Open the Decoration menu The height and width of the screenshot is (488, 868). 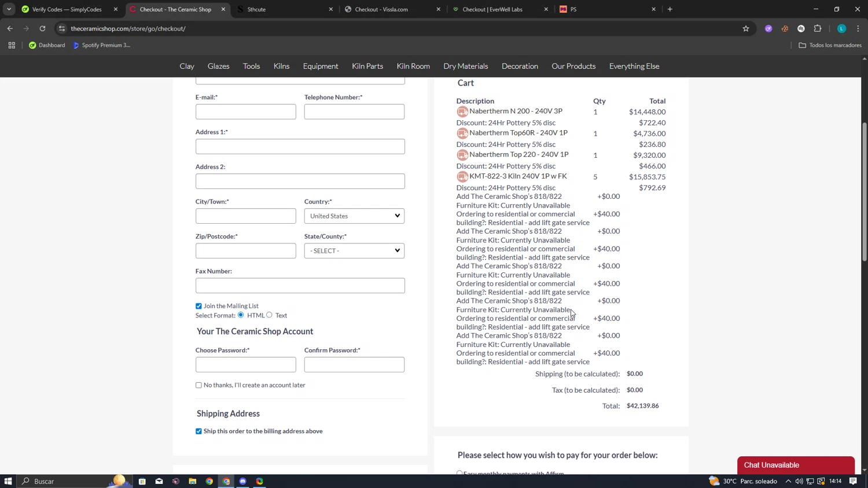(520, 66)
